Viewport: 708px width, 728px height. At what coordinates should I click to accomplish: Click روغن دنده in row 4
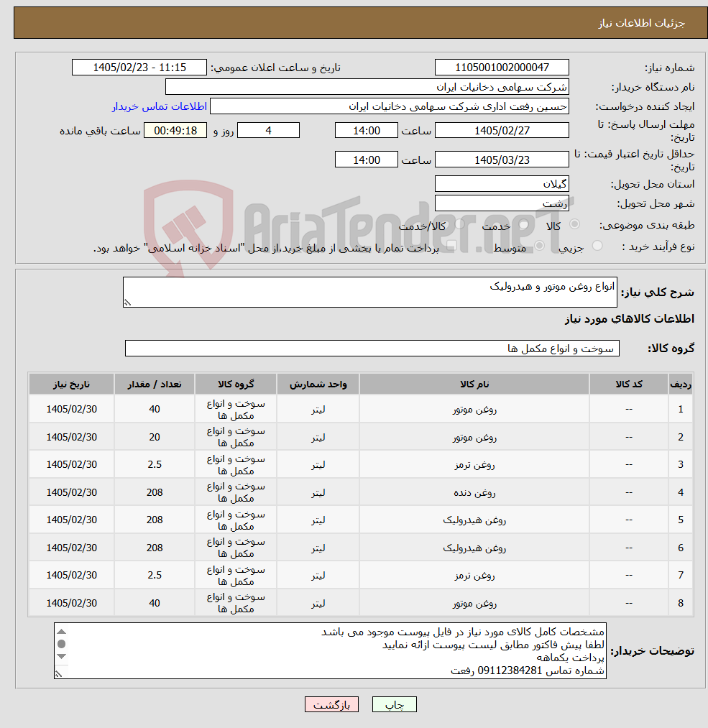coord(474,492)
